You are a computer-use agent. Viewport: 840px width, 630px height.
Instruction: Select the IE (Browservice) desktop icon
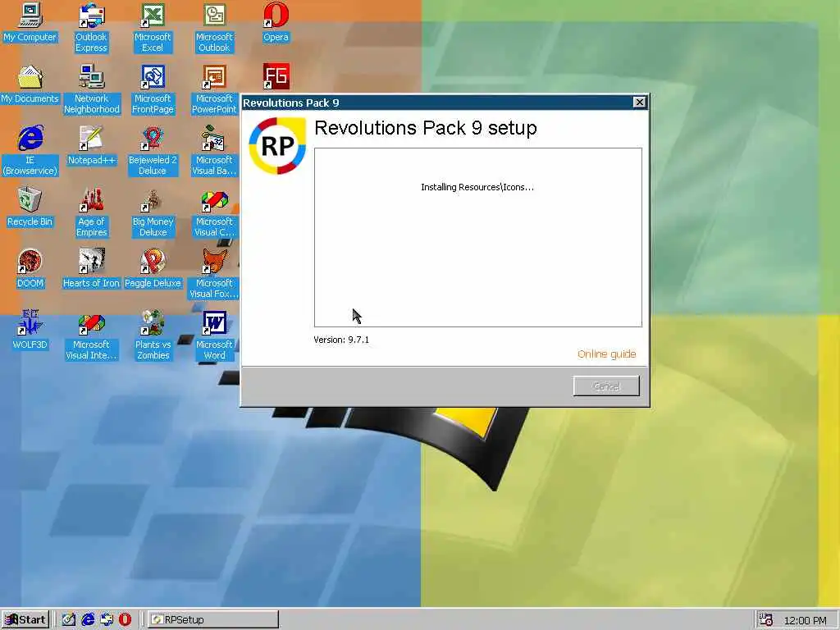(x=30, y=151)
